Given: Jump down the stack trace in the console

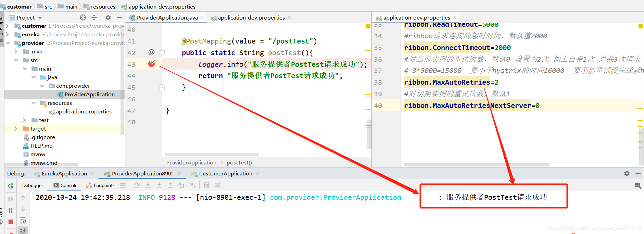Looking at the screenshot, I should [x=23, y=209].
